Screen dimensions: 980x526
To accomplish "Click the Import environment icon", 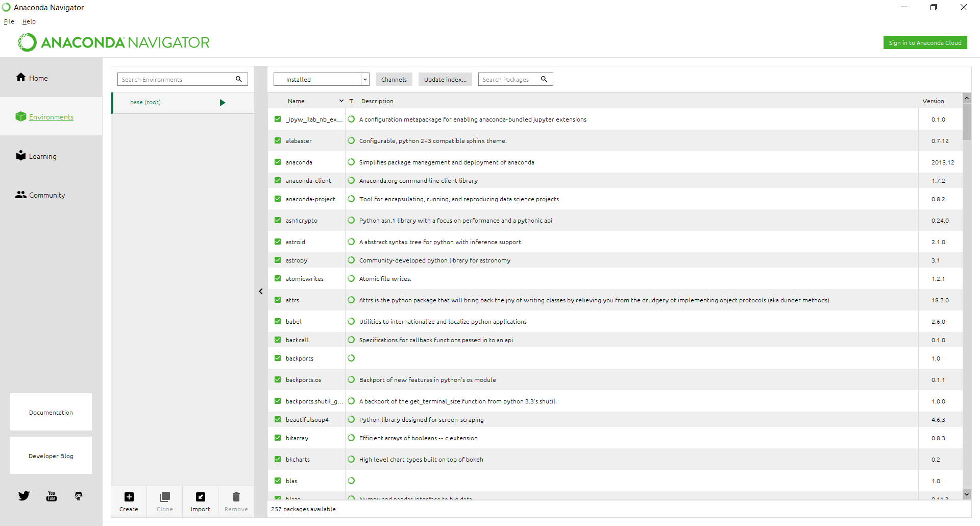I will click(201, 497).
